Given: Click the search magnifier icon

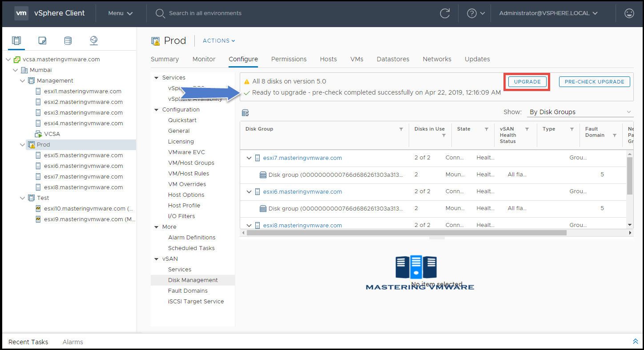Looking at the screenshot, I should point(160,13).
